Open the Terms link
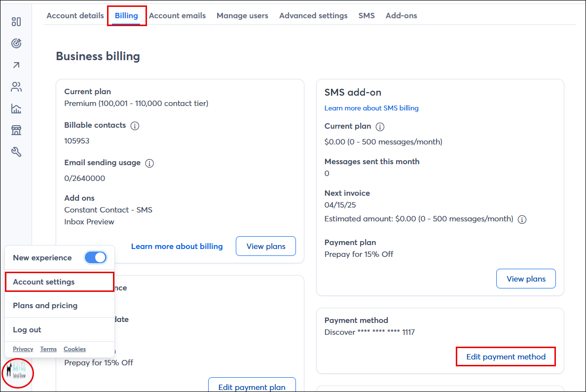Image resolution: width=586 pixels, height=392 pixels. point(48,349)
